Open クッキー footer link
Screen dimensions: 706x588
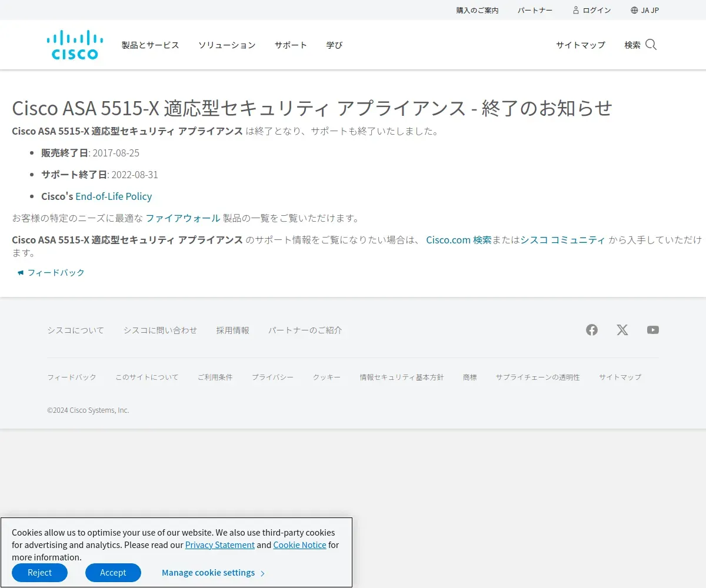coord(327,377)
